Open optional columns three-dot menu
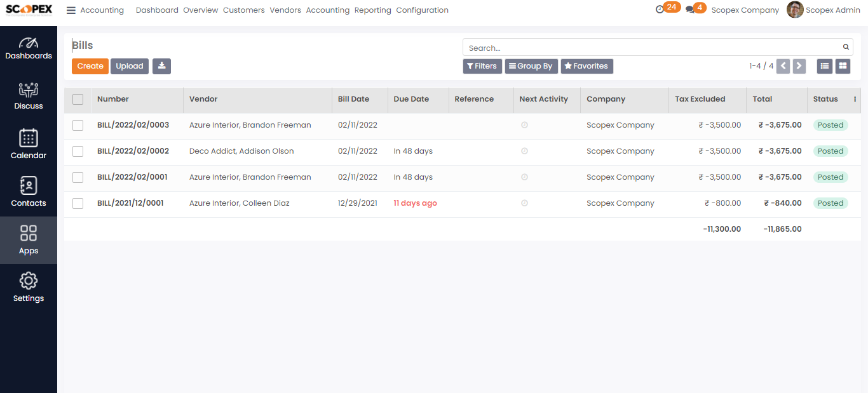 click(855, 99)
